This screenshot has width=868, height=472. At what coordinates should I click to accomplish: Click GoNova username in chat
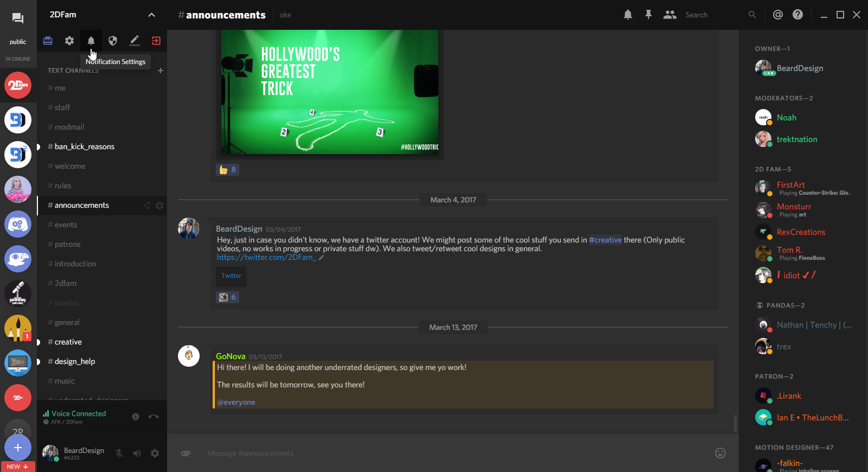click(231, 356)
